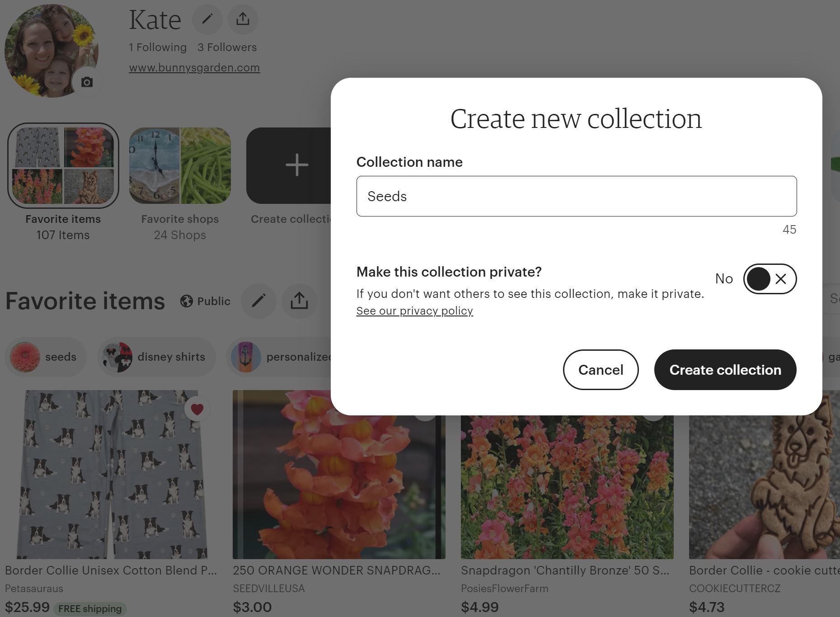The height and width of the screenshot is (617, 840).
Task: Click the 107 Items count
Action: [x=63, y=235]
